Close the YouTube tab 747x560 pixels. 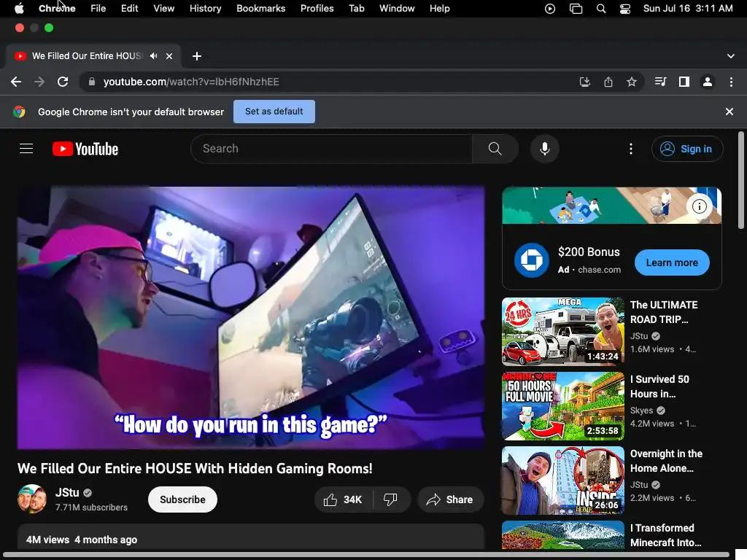[169, 56]
